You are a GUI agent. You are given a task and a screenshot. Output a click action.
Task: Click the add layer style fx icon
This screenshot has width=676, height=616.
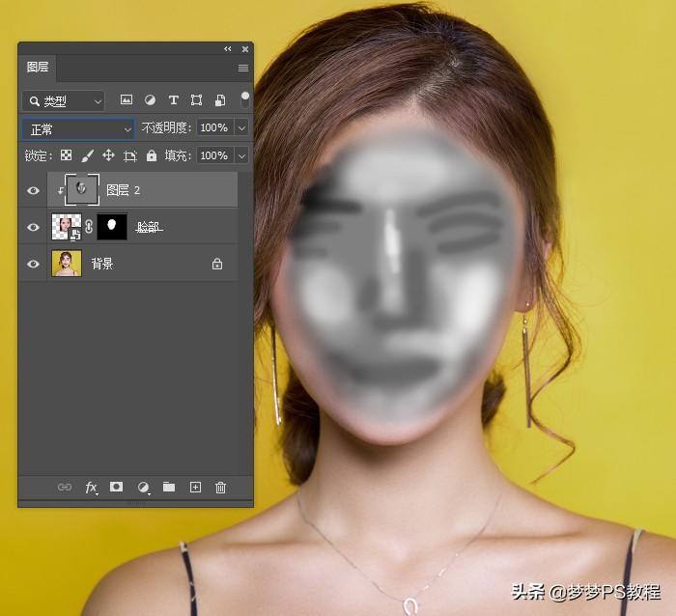(x=91, y=488)
